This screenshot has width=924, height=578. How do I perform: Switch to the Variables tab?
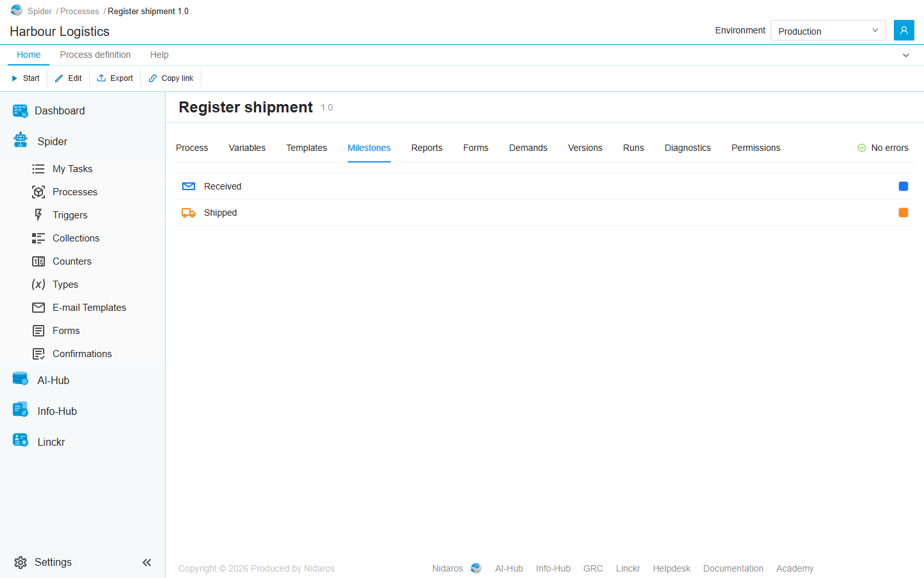pos(247,148)
